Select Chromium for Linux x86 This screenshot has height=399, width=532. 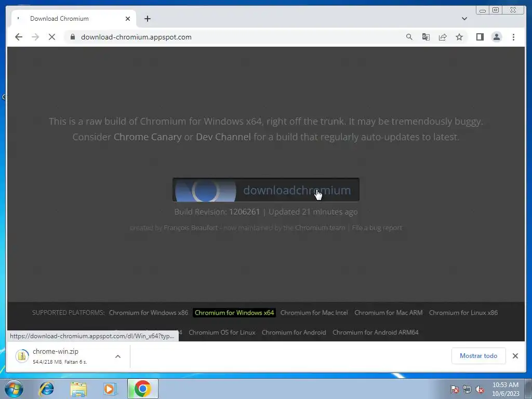pyautogui.click(x=463, y=312)
